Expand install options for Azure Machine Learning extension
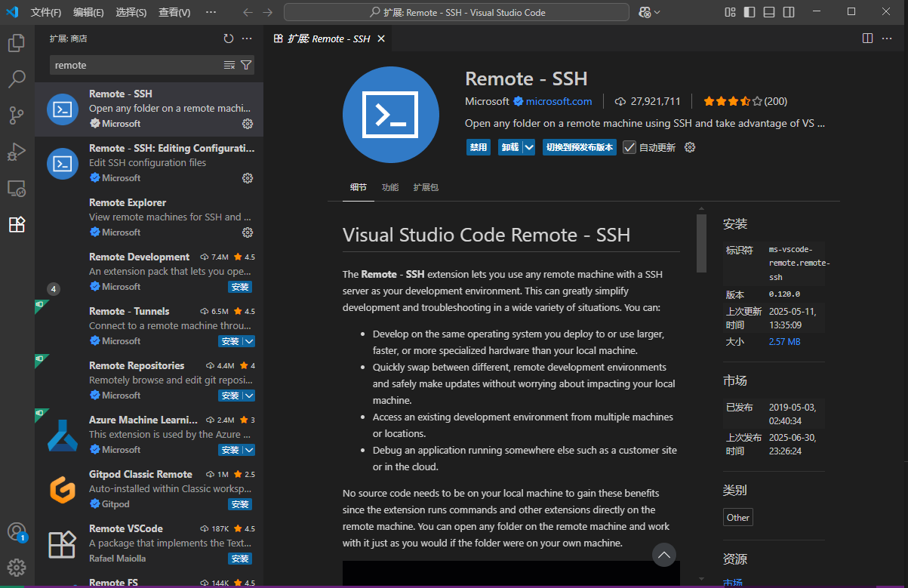This screenshot has width=908, height=588. 250,449
